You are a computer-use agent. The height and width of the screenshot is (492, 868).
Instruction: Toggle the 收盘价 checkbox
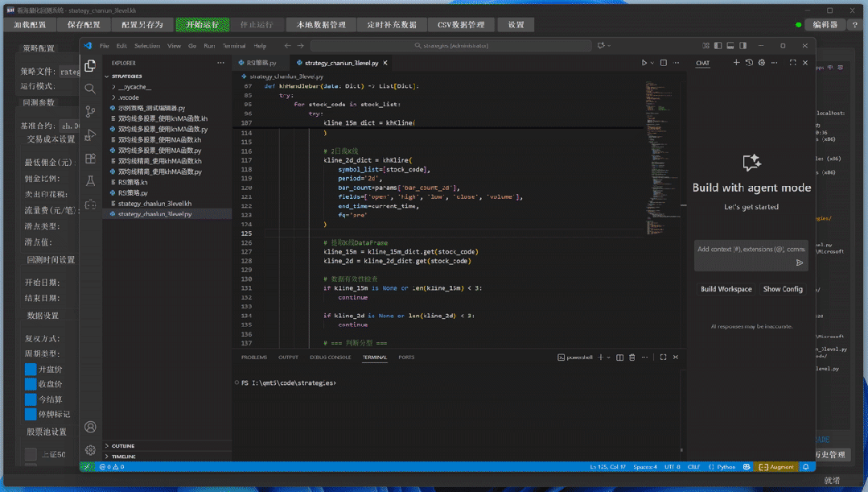31,384
